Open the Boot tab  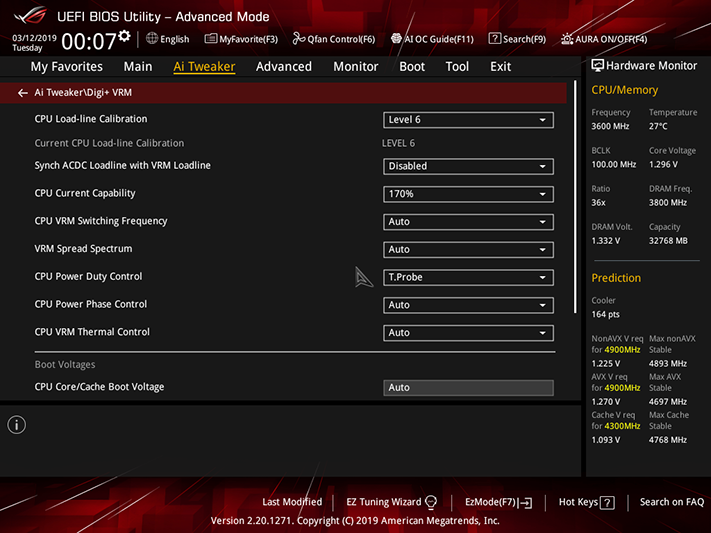[x=412, y=67]
